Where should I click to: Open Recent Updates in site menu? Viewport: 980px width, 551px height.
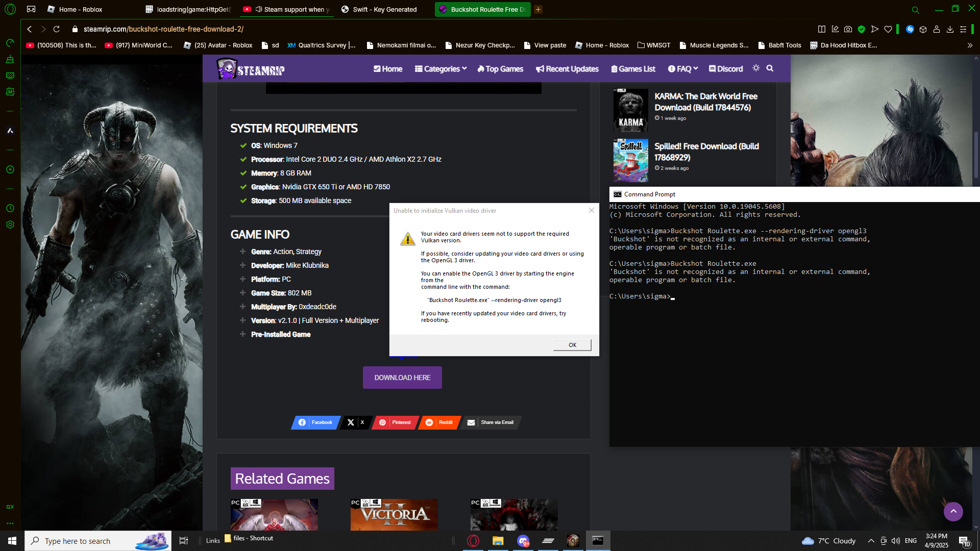tap(567, 69)
